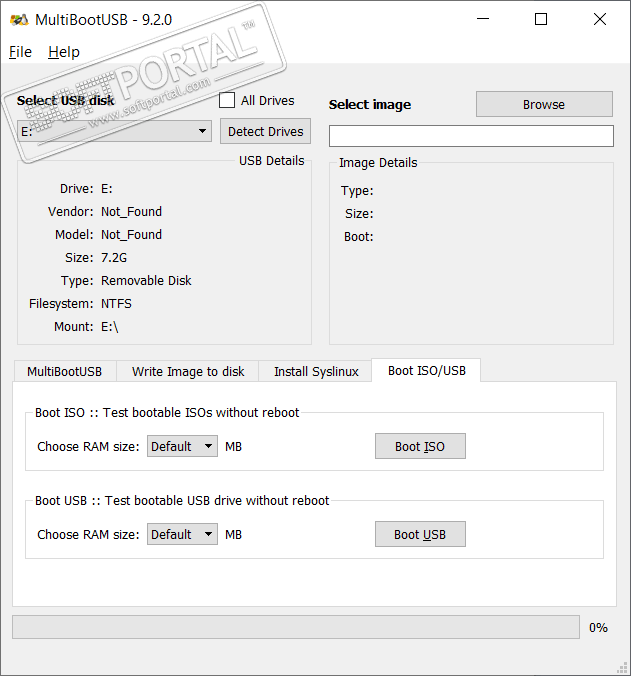This screenshot has width=631, height=676.
Task: Expand the Boot ISO RAM size dropdown
Action: (182, 446)
